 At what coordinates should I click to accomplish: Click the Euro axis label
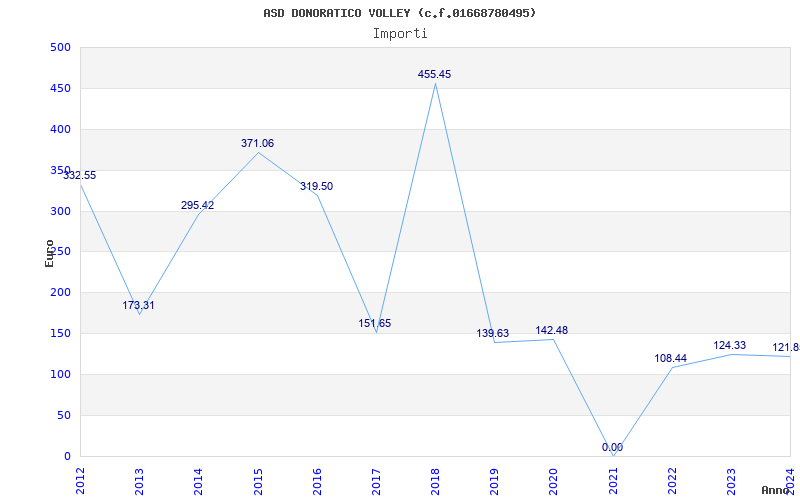pos(49,254)
